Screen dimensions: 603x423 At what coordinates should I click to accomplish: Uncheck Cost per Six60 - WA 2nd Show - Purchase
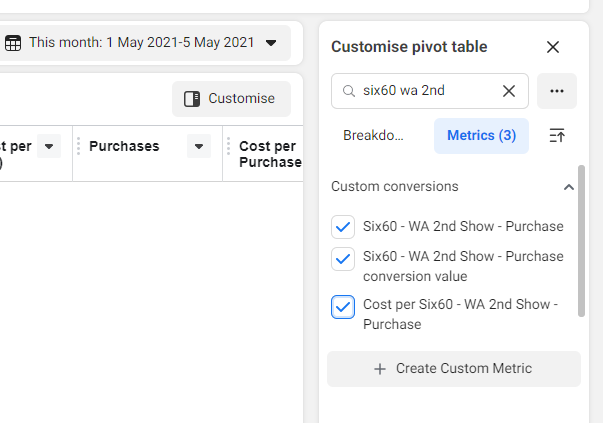coord(343,307)
